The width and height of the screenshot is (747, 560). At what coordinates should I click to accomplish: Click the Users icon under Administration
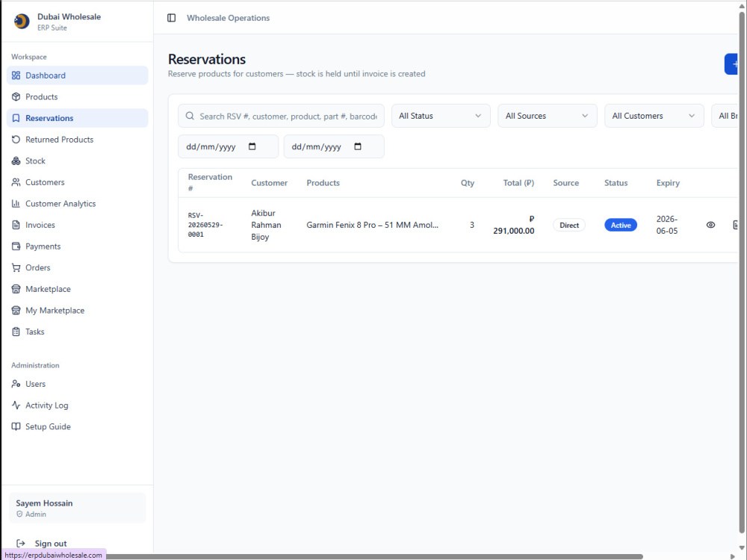click(x=16, y=384)
